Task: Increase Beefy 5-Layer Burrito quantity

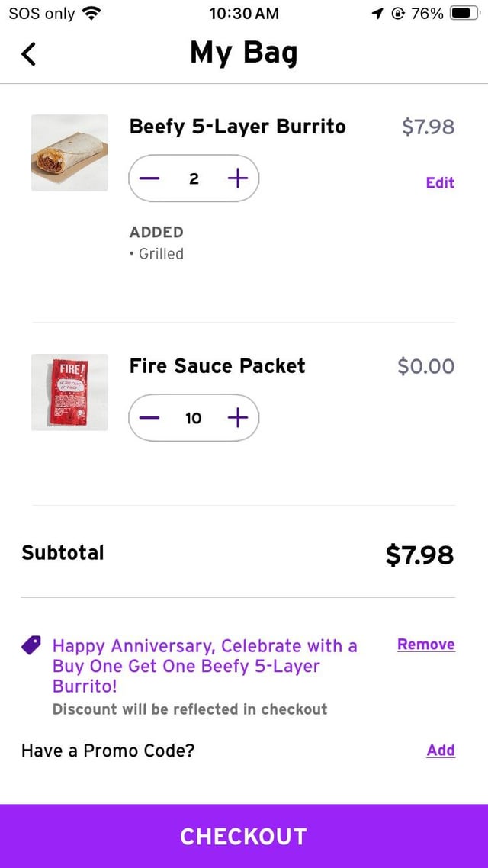Action: coord(238,178)
